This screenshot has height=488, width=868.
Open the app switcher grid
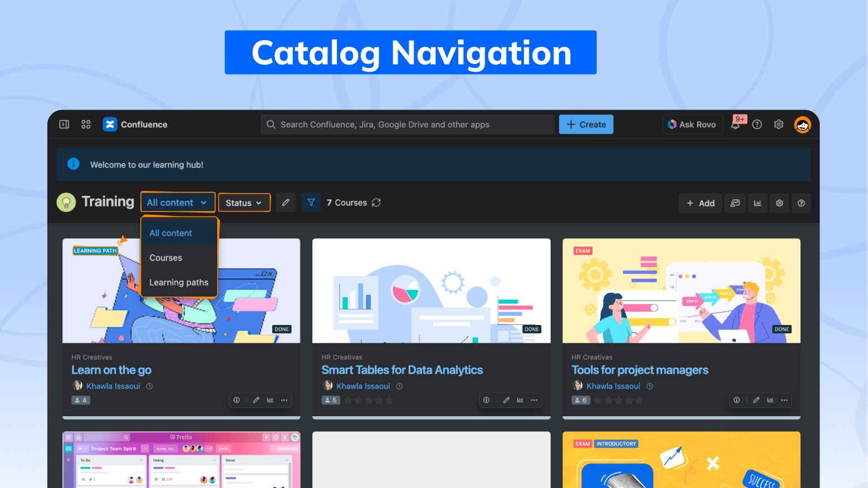pyautogui.click(x=86, y=125)
